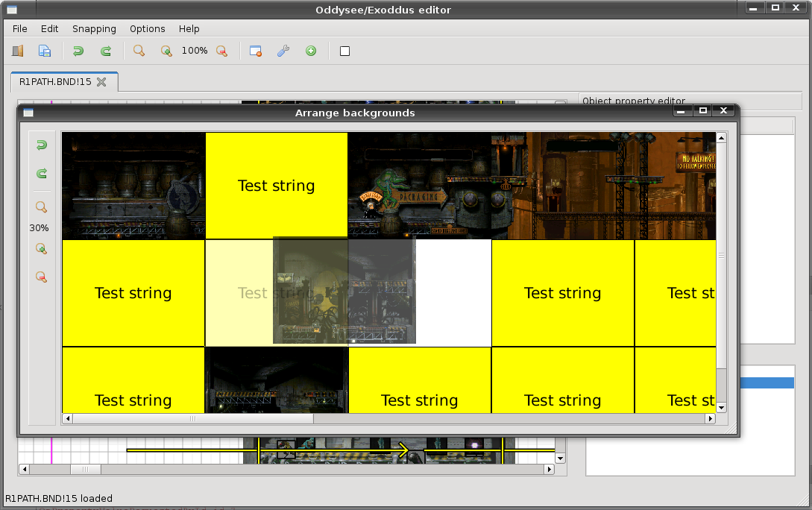
Task: Close the R1PATH.BND!15 tab
Action: [102, 82]
